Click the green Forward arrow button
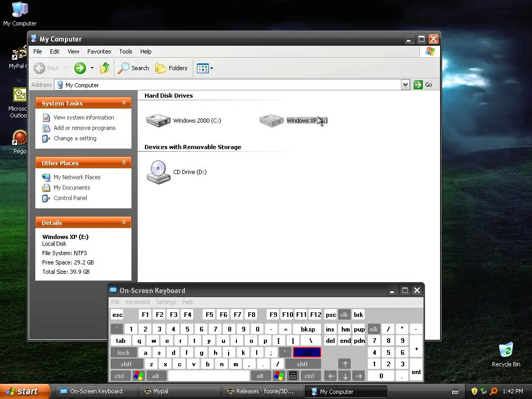 coord(80,68)
